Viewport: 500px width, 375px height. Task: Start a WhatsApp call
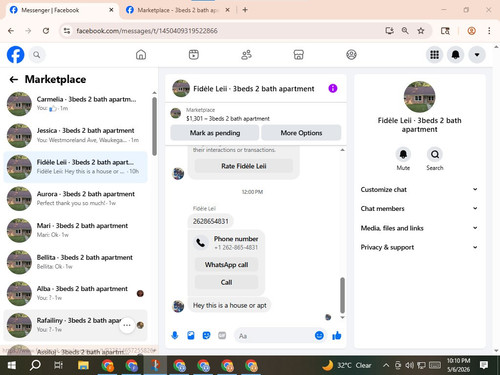pos(226,265)
